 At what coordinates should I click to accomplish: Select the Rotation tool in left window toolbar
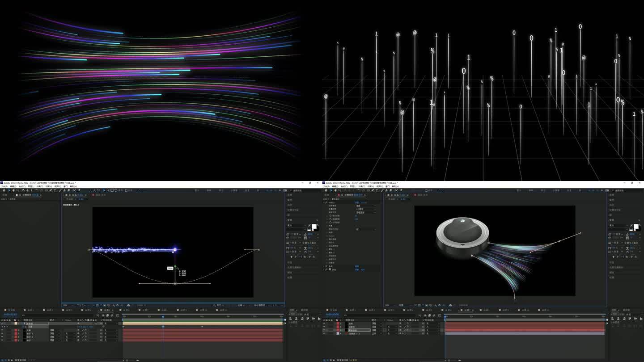(37, 190)
